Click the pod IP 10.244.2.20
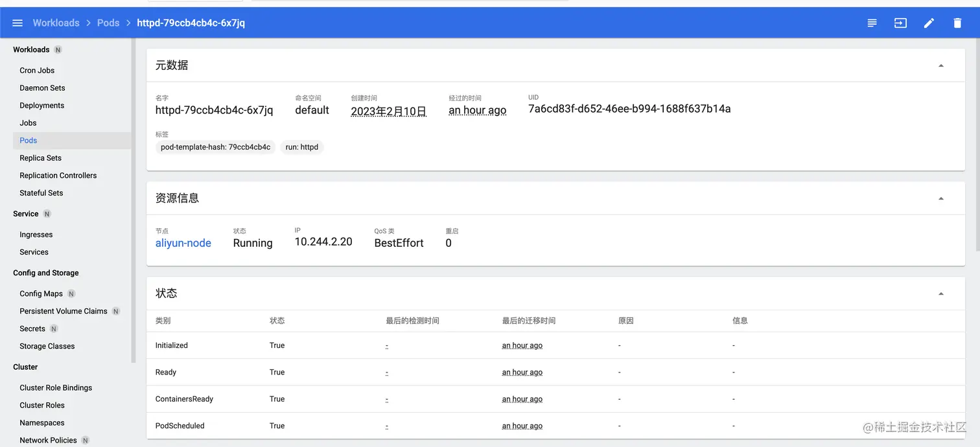Viewport: 980px width, 447px height. point(323,242)
